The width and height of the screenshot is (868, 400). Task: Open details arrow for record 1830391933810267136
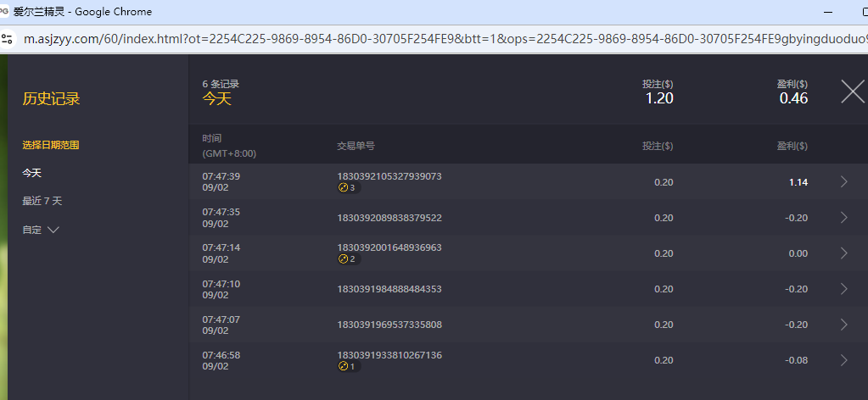pos(843,360)
